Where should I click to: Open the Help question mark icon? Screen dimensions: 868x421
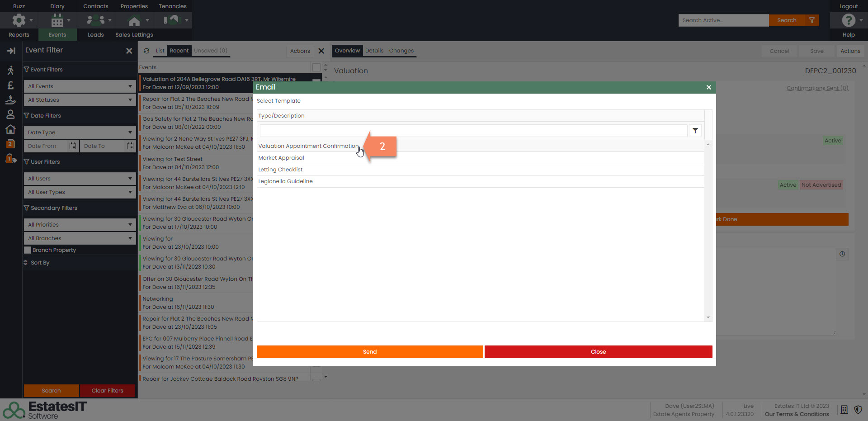(848, 20)
